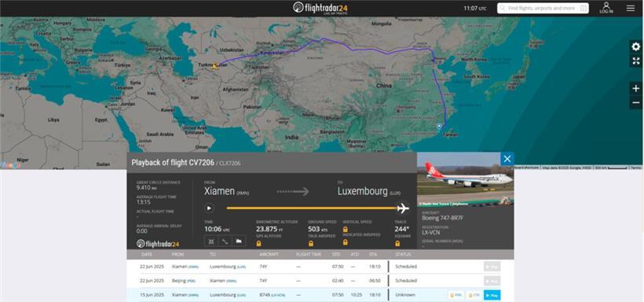Click the 10:06 UTC time value
644x302 pixels.
pos(217,229)
